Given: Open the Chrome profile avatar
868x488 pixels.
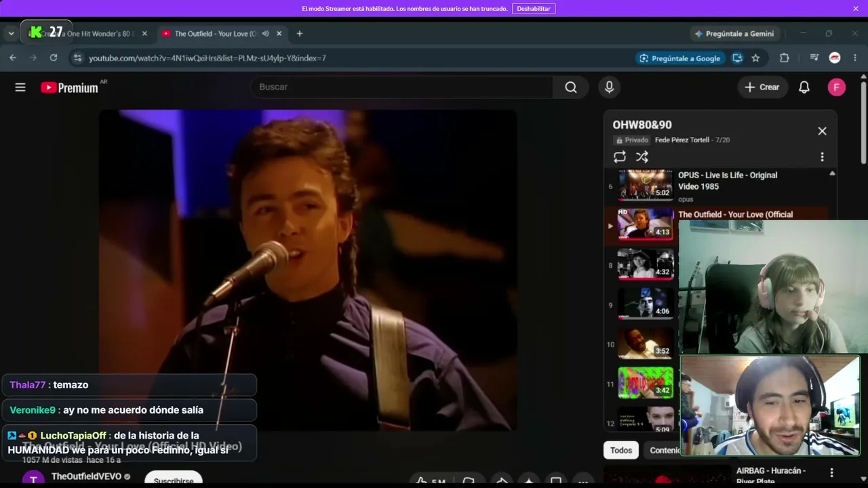Looking at the screenshot, I should [835, 58].
